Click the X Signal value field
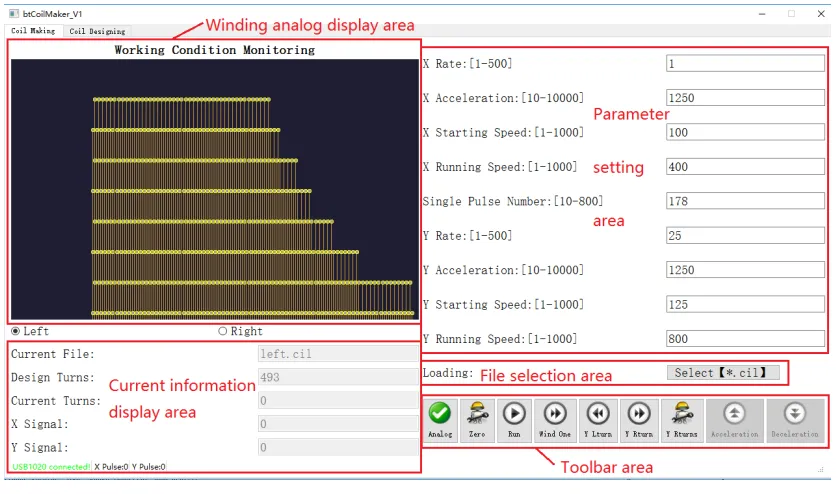The width and height of the screenshot is (838, 494). (338, 424)
